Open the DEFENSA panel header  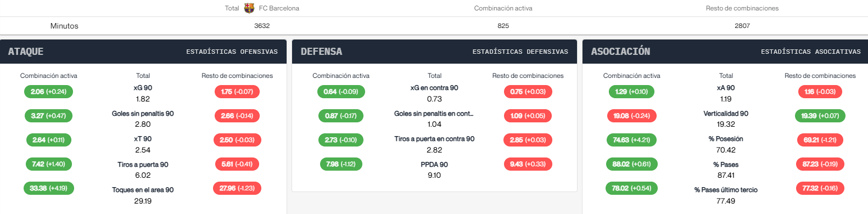(x=434, y=52)
